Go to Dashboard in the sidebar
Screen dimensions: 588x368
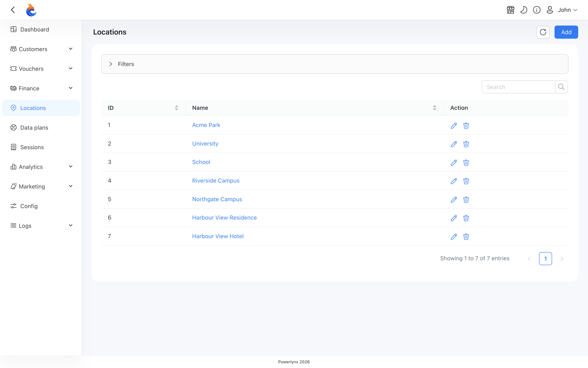pos(41,29)
